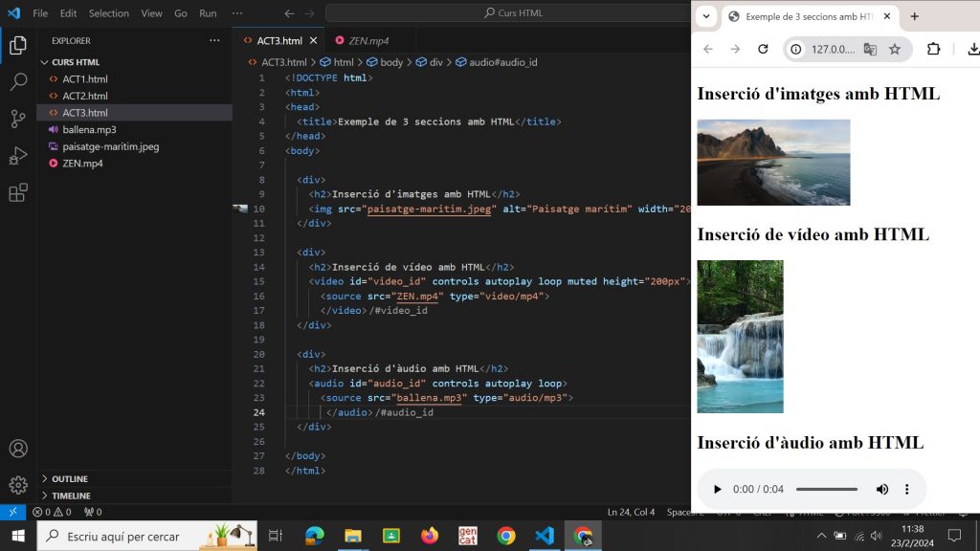Open ACT1.html in the explorer
Viewport: 980px width, 551px height.
[84, 78]
